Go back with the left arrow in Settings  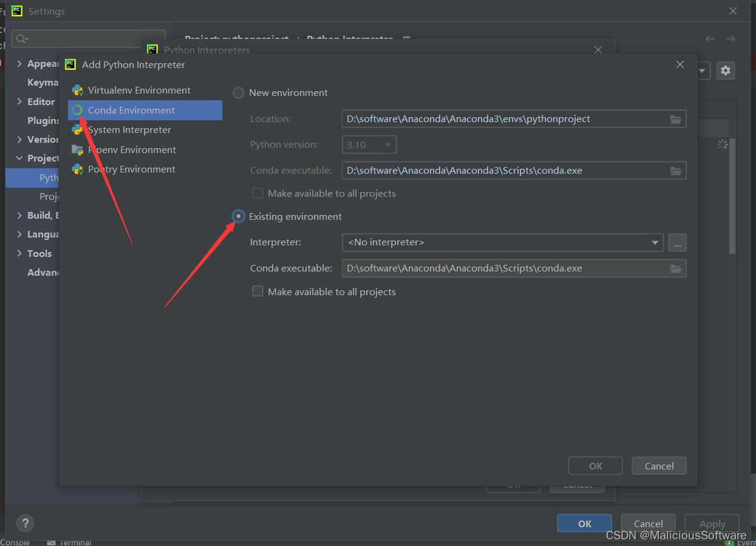[x=710, y=39]
